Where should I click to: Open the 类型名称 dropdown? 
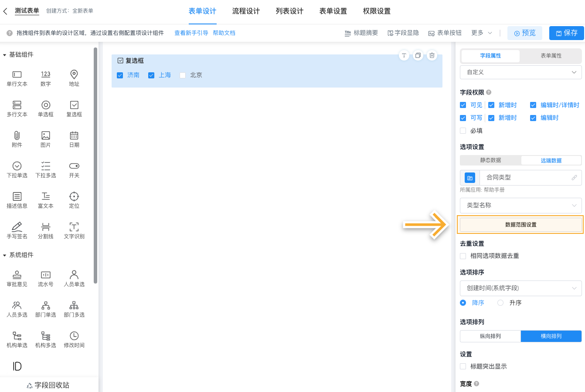pyautogui.click(x=520, y=205)
